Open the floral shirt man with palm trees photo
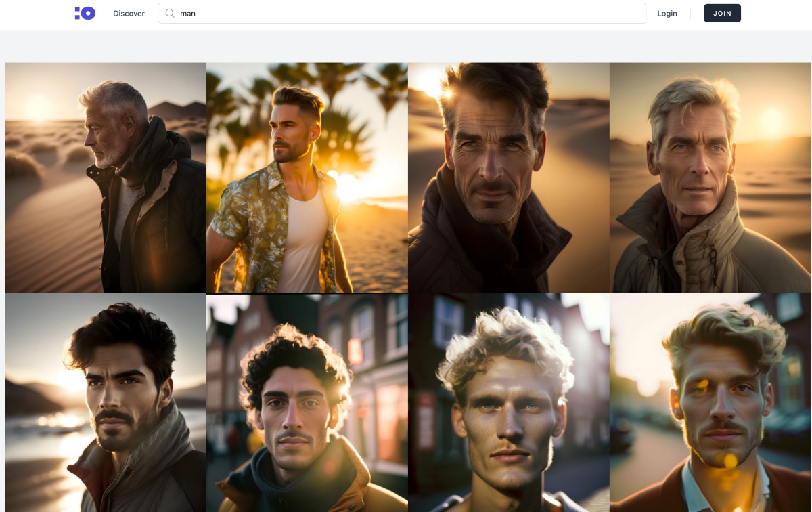Screen dimensions: 812x512 [x=307, y=177]
